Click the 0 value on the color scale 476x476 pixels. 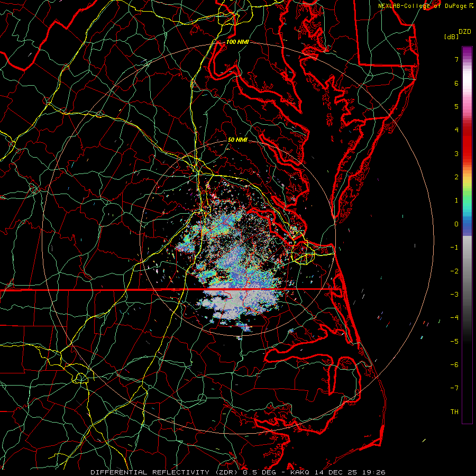coord(456,224)
